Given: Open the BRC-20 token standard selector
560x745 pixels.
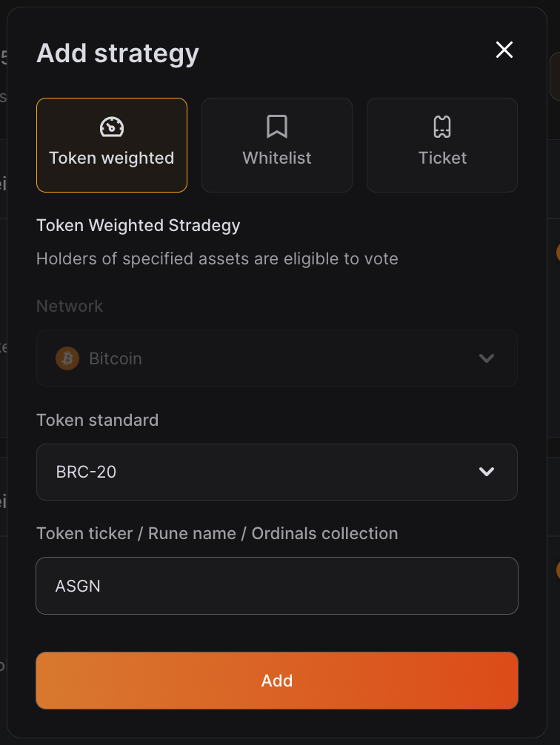Looking at the screenshot, I should (x=276, y=472).
